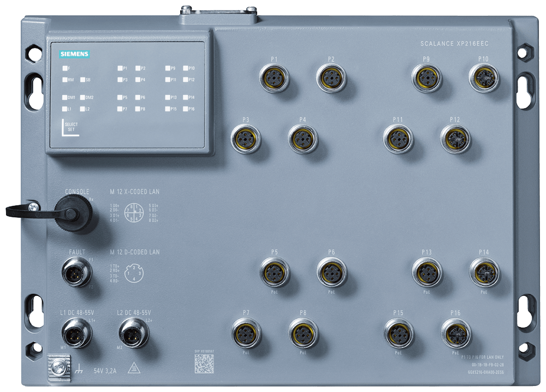Select the P5 PoE port connector
The width and height of the screenshot is (546, 392).
274,271
